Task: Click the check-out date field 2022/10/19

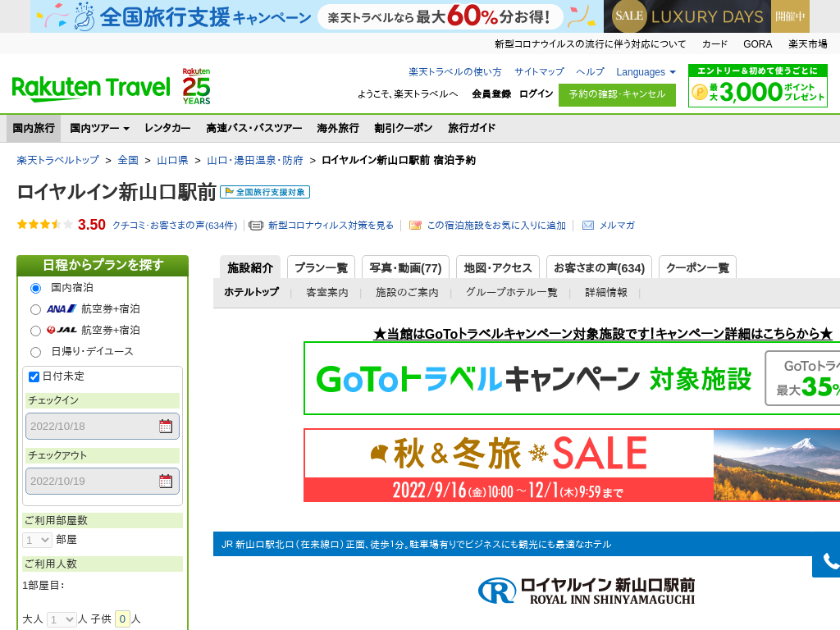Action: [103, 481]
